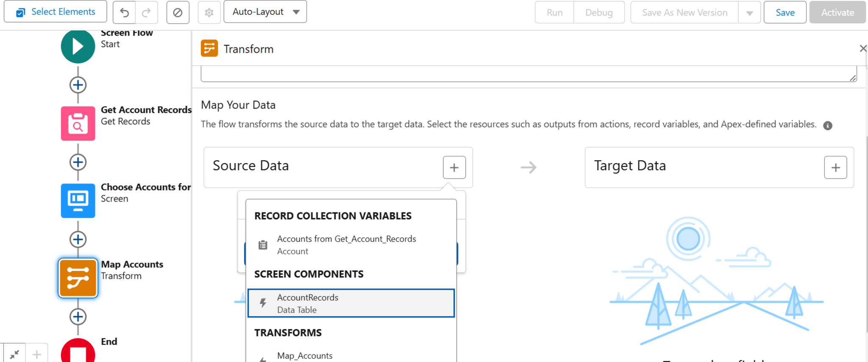Select the Get Account Records element icon

point(78,123)
